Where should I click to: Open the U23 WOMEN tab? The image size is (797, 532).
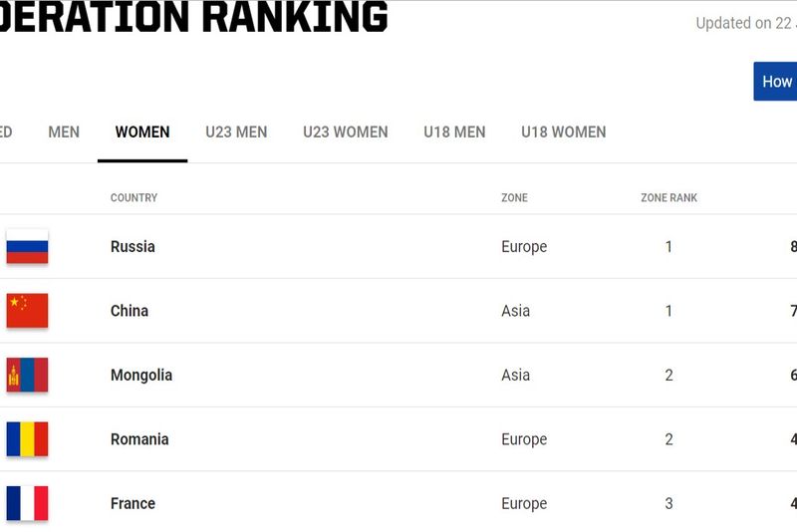(346, 132)
